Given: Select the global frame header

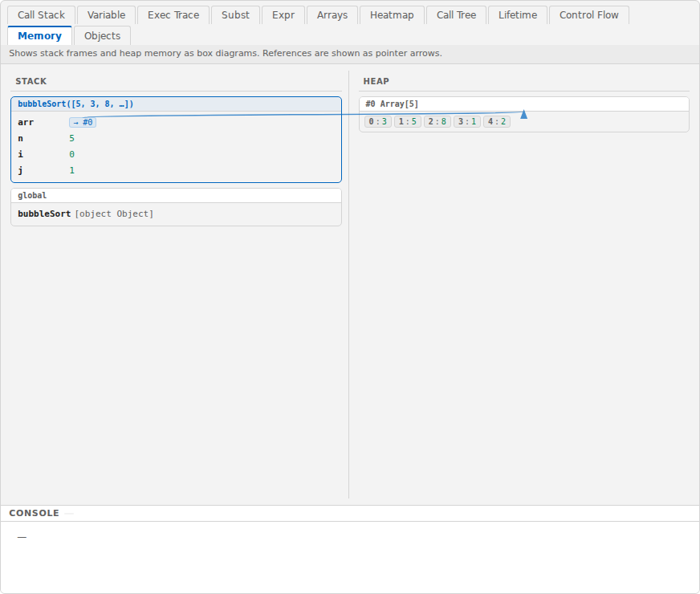Looking at the screenshot, I should coord(177,196).
